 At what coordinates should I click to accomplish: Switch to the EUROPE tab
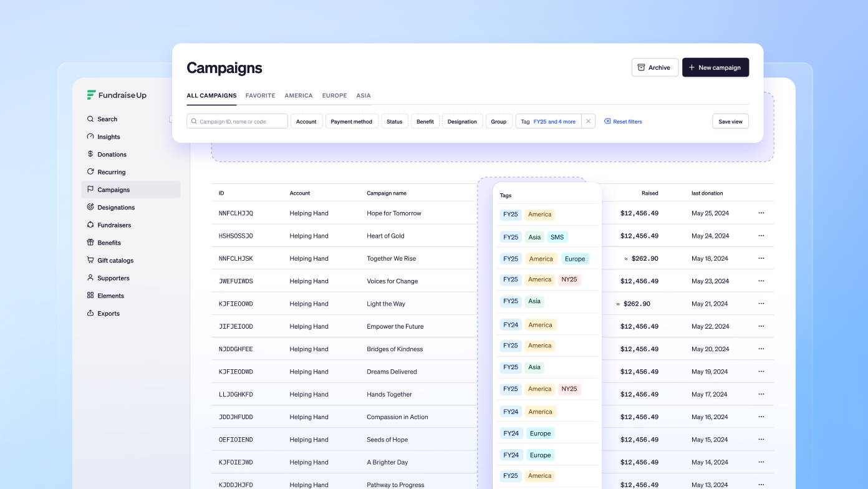334,95
